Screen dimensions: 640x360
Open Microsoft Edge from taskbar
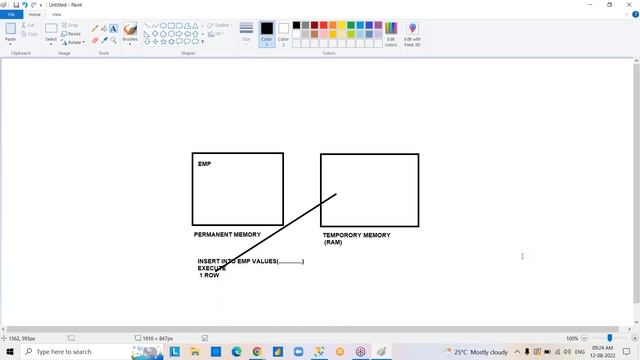[236, 351]
